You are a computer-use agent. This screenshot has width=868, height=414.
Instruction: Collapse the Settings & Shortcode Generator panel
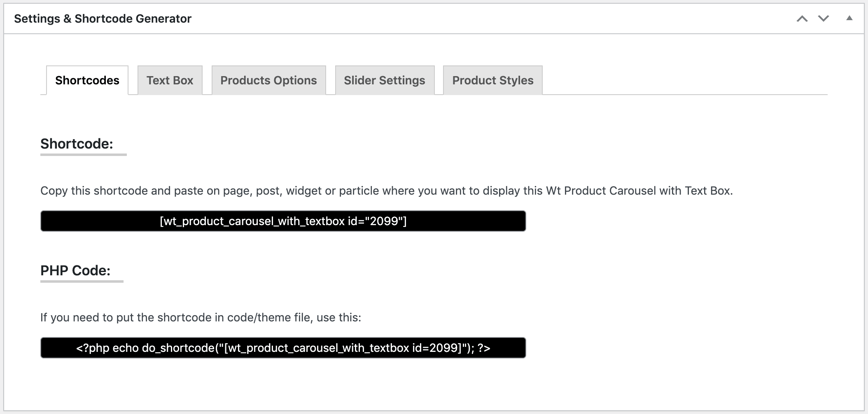click(x=849, y=18)
